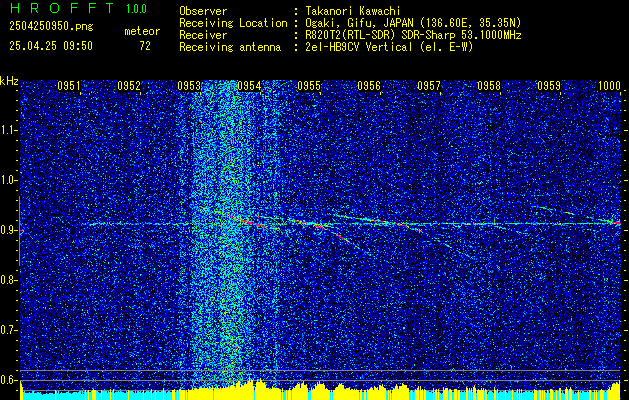Viewport: 629px width, 400px height.
Task: Click the 0951 time marker
Action: tap(69, 86)
